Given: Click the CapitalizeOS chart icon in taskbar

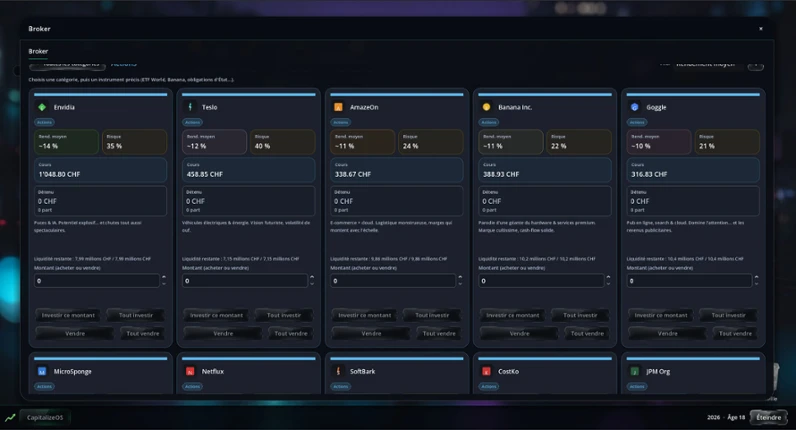Looking at the screenshot, I should coord(10,418).
